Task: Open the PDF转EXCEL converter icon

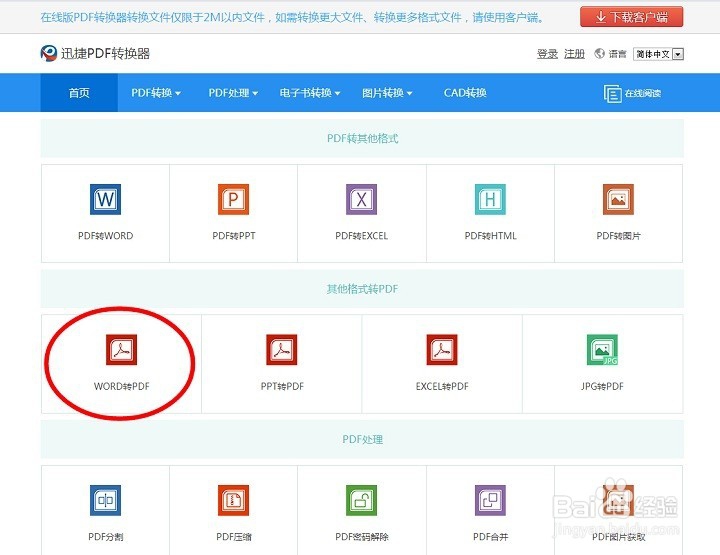Action: tap(361, 199)
